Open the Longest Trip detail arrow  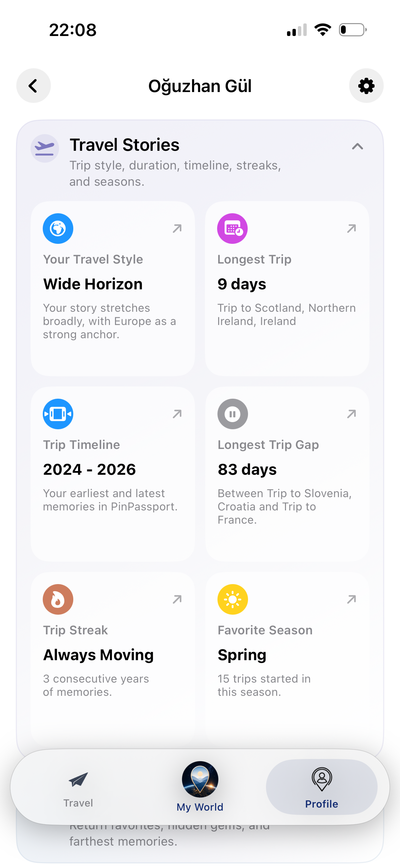click(x=351, y=229)
